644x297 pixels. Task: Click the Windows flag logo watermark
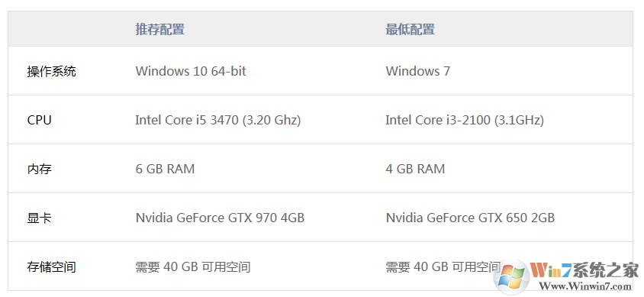pyautogui.click(x=511, y=275)
